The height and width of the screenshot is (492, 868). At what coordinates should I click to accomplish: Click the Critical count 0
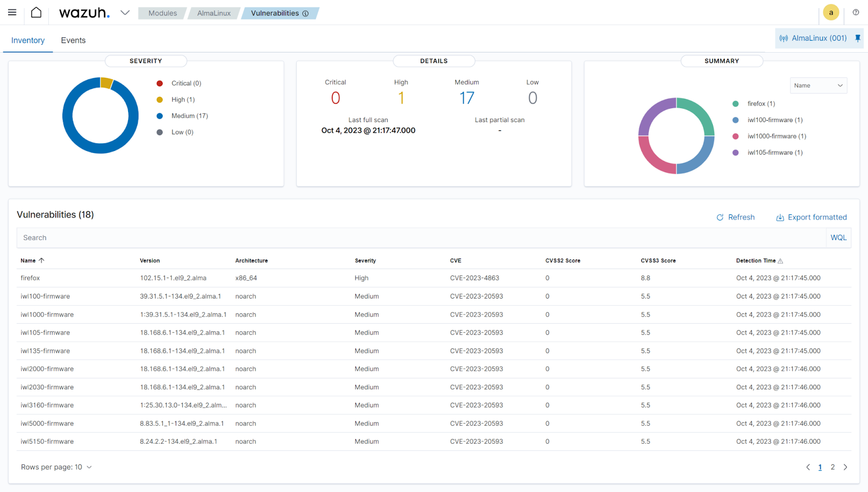[x=335, y=98]
